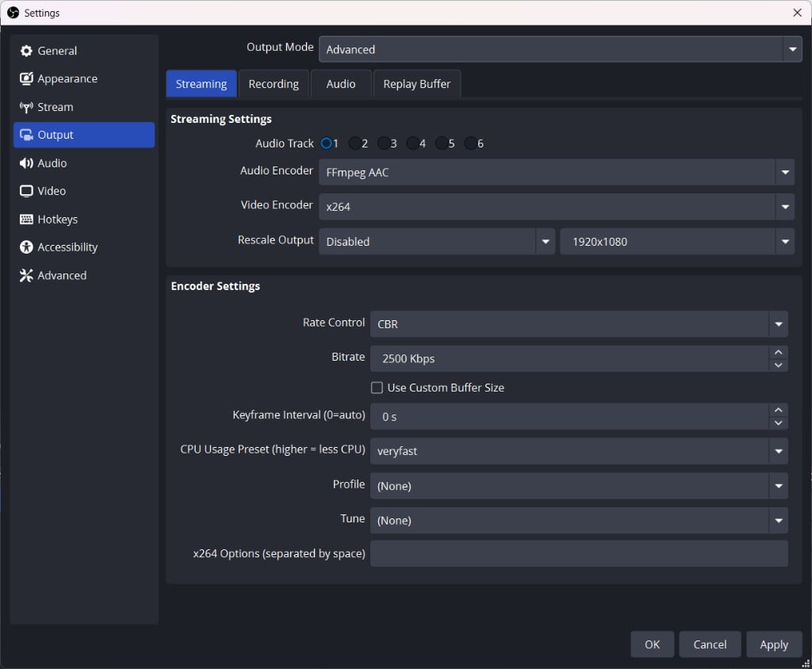Viewport: 812px width, 669px height.
Task: Switch to the Audio output tab
Action: pos(341,84)
